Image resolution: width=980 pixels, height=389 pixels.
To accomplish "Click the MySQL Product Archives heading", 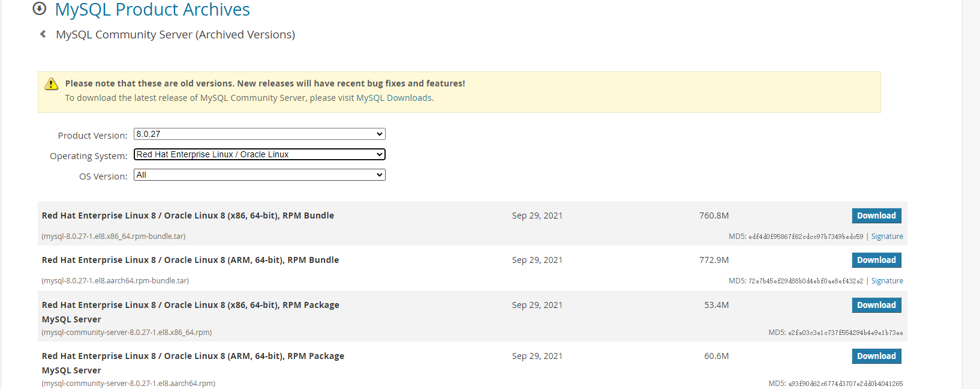I will [x=152, y=10].
